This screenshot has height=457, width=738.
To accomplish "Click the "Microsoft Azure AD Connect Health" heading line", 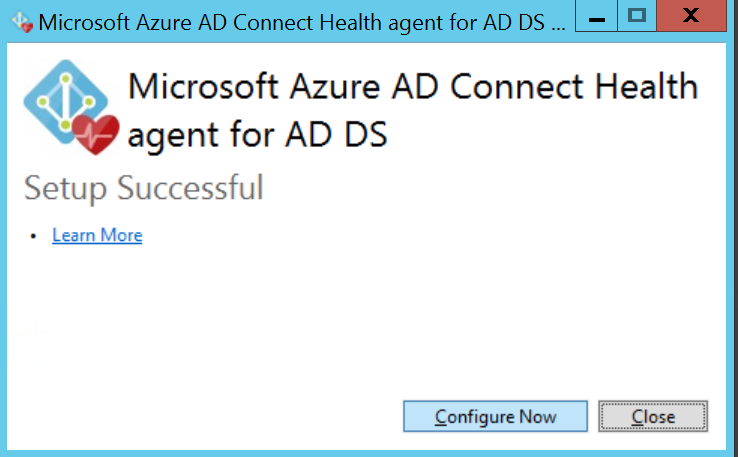I will pyautogui.click(x=413, y=86).
